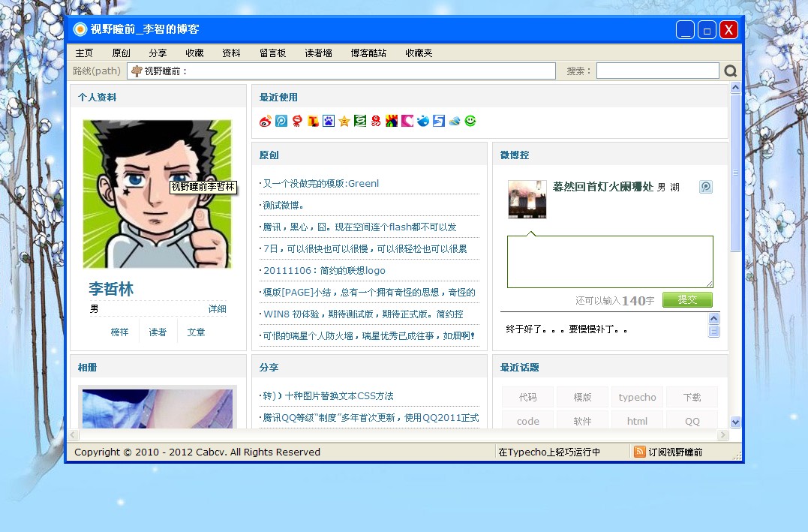This screenshot has width=808, height=532.
Task: Switch to the 读者 tab
Action: pyautogui.click(x=158, y=331)
